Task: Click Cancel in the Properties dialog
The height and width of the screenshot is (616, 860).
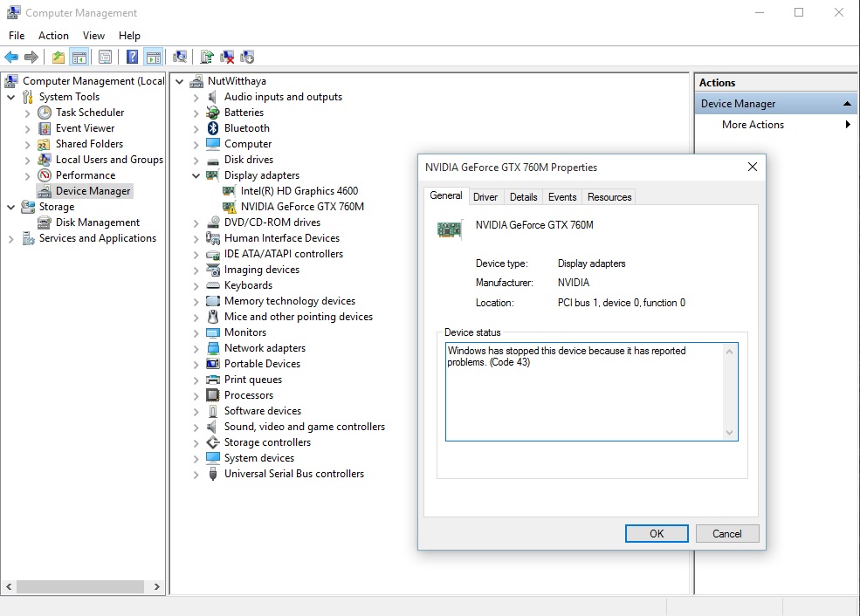Action: click(727, 534)
